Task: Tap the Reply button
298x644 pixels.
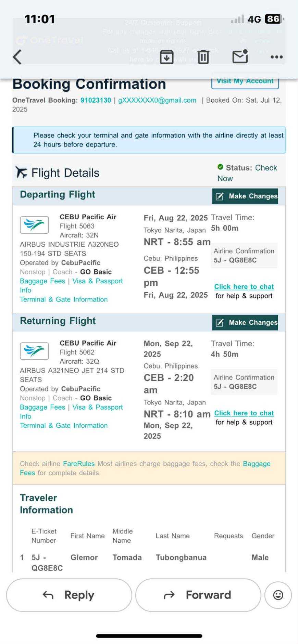Action: point(69,595)
